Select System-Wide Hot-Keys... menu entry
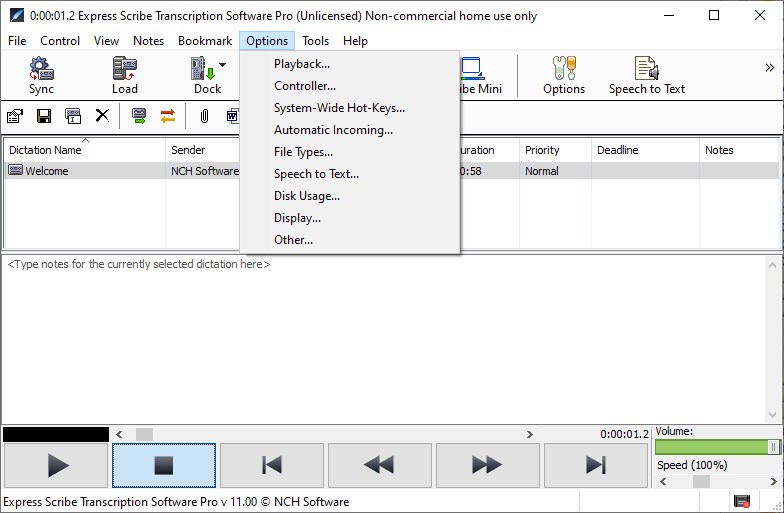784x513 pixels. pyautogui.click(x=350, y=108)
